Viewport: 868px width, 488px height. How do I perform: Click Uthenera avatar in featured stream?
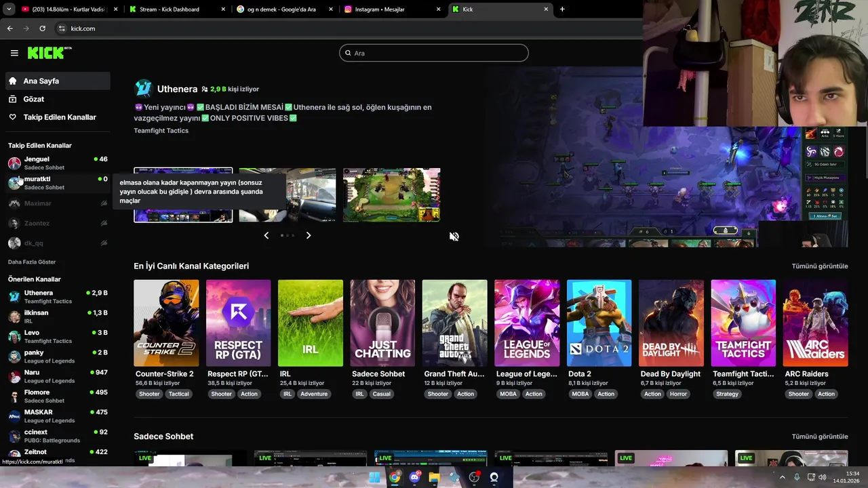pyautogui.click(x=143, y=89)
